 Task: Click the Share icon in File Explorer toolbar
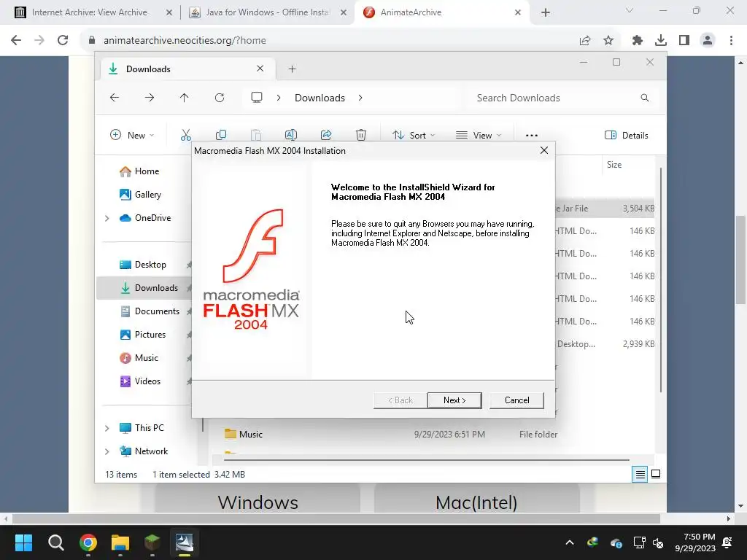pyautogui.click(x=326, y=135)
